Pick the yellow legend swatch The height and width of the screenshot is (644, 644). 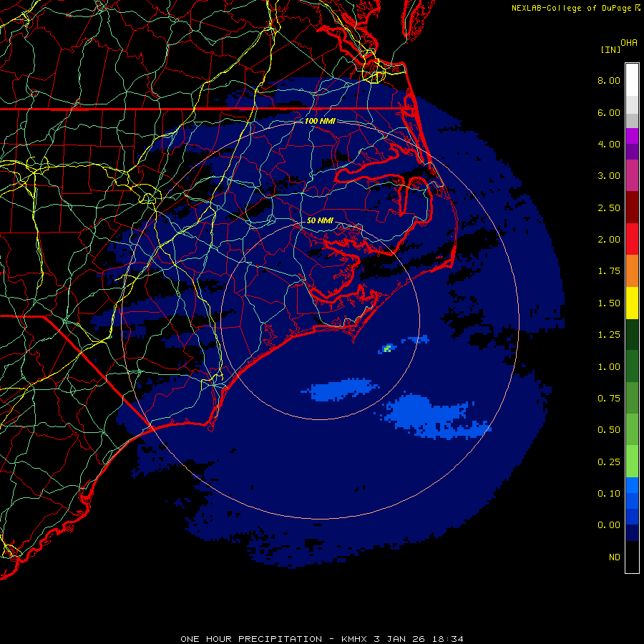coord(632,303)
